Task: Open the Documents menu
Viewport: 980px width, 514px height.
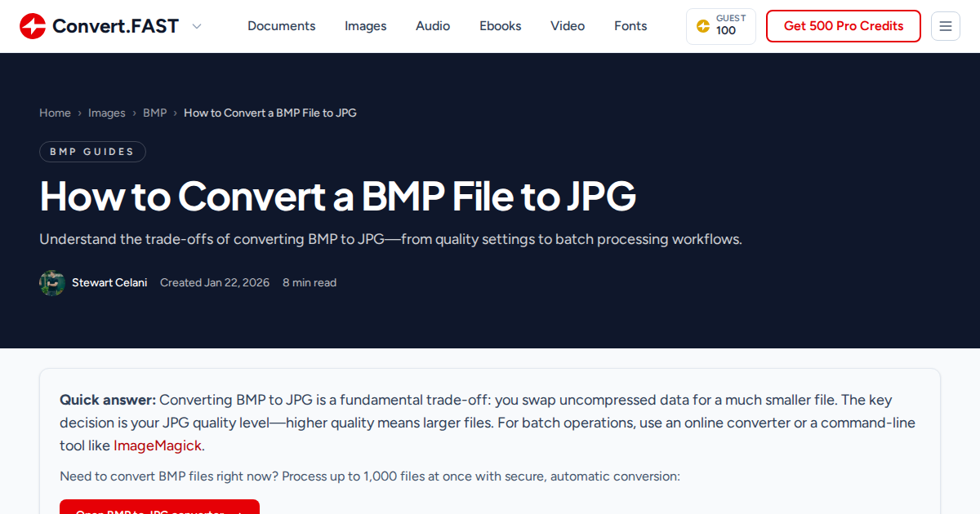Action: (x=281, y=26)
